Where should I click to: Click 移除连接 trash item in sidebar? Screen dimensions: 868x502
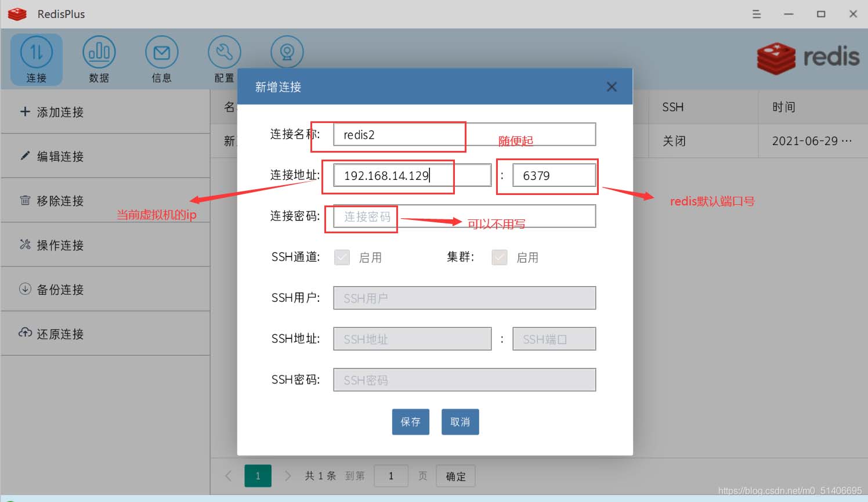[x=52, y=201]
